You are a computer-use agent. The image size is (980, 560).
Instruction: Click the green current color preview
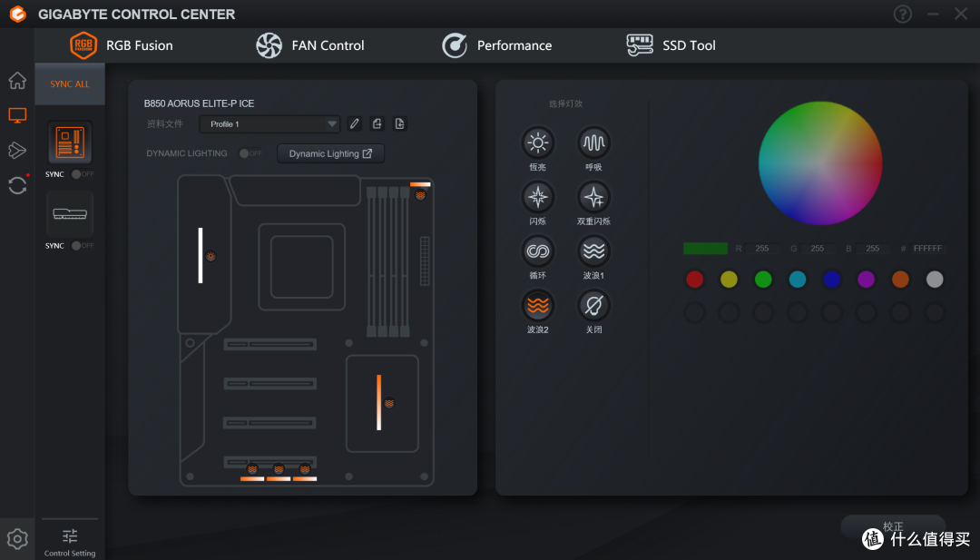tap(705, 248)
